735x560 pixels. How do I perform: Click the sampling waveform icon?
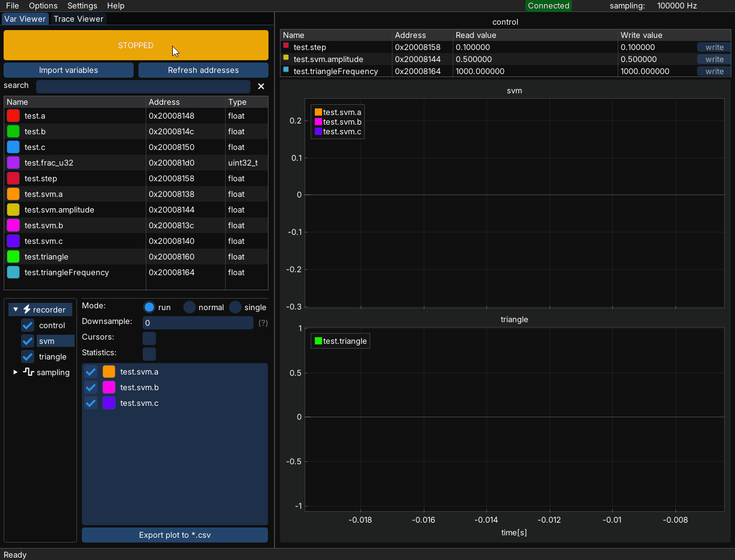[28, 372]
